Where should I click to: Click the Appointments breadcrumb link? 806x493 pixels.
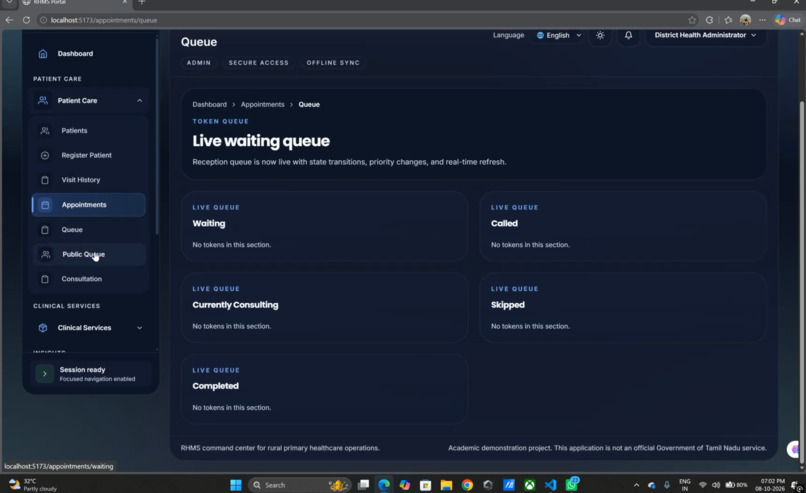tap(262, 104)
